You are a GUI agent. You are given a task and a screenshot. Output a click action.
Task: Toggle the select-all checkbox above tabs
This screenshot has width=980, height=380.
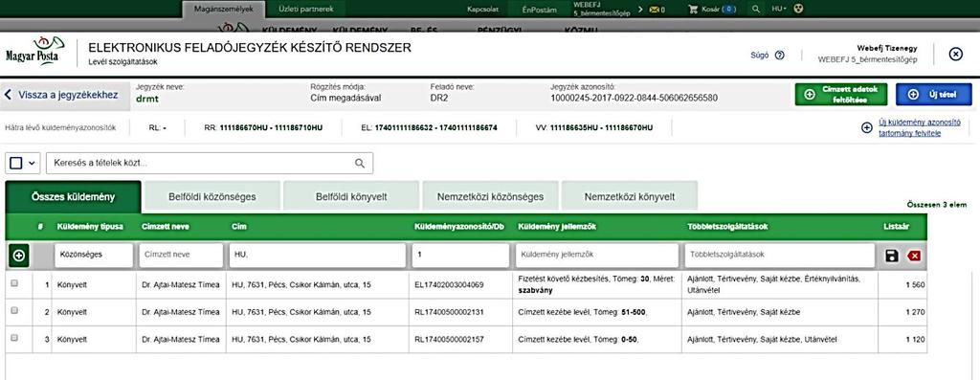16,163
